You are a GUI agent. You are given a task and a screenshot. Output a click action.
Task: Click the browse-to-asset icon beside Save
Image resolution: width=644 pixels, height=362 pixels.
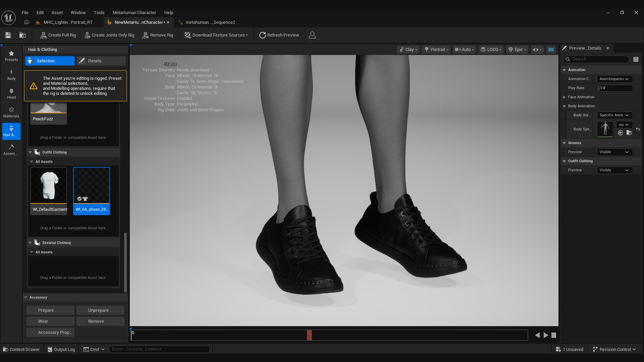coord(23,35)
